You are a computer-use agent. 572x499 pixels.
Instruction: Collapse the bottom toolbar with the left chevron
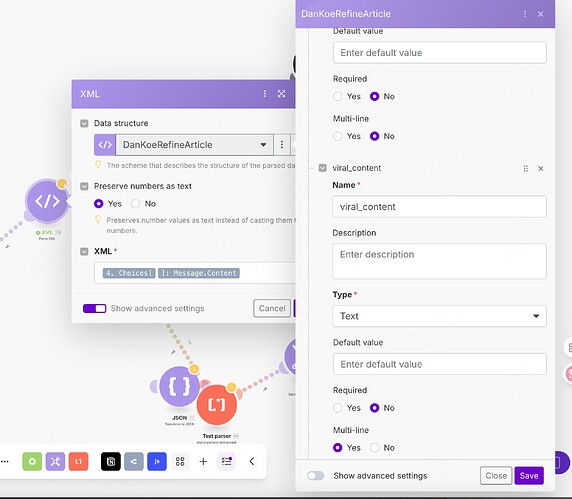[252, 461]
